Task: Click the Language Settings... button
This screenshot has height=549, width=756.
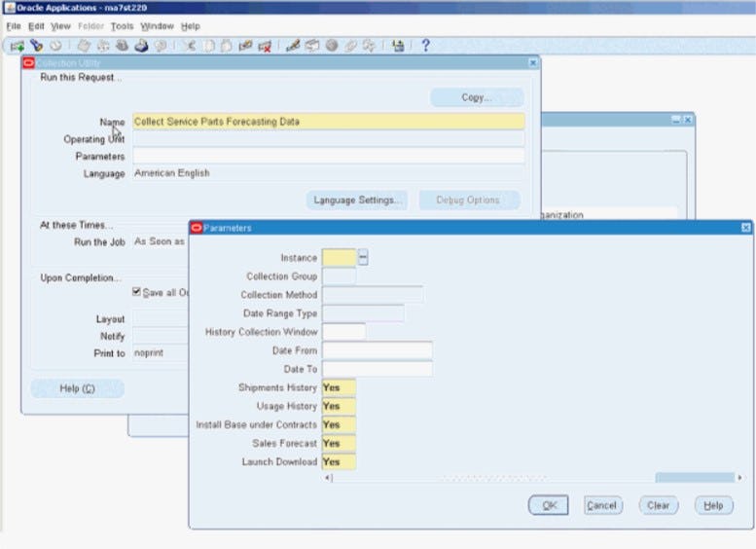Action: (357, 200)
